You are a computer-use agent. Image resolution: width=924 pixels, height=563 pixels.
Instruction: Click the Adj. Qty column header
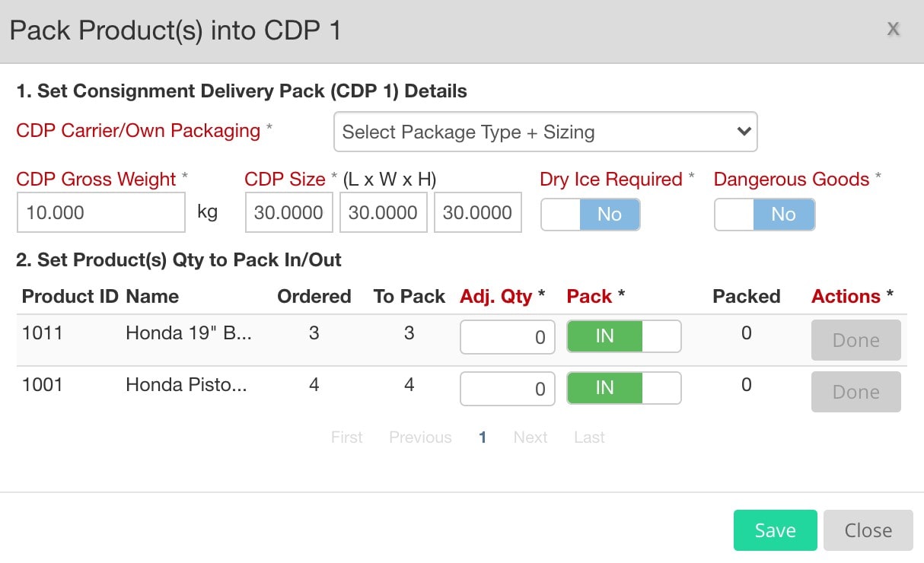pos(502,297)
